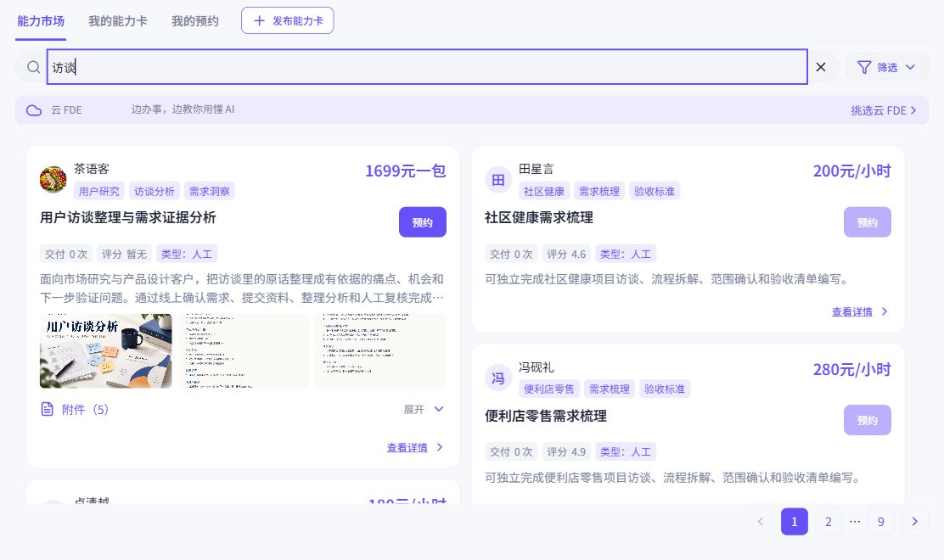
Task: Clear the search text with the X icon
Action: click(821, 67)
